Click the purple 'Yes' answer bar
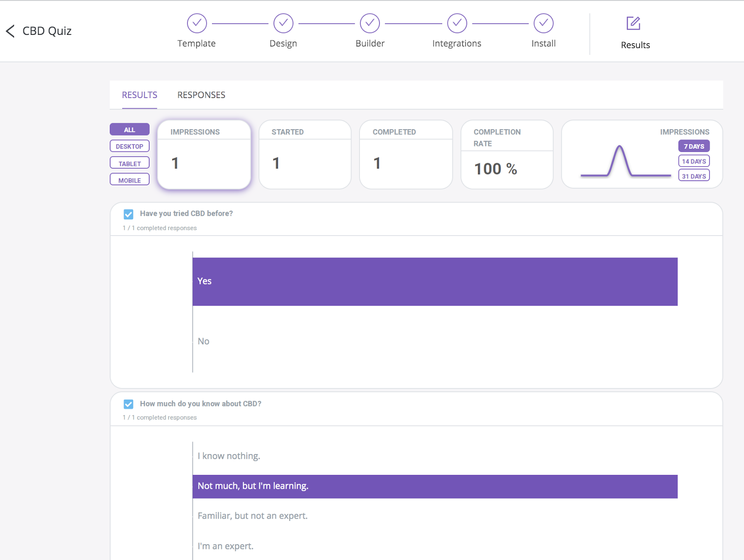This screenshot has height=560, width=744. pyautogui.click(x=435, y=282)
